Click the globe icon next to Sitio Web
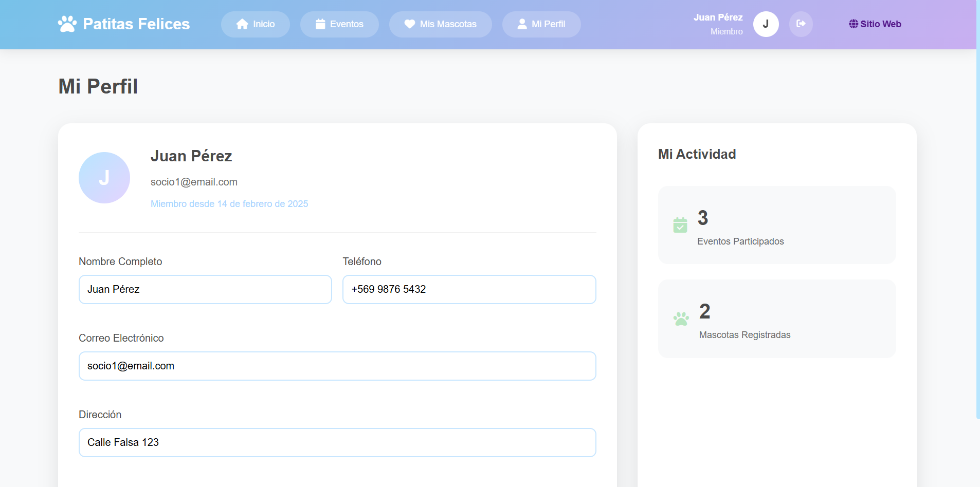This screenshot has height=487, width=980. 853,24
